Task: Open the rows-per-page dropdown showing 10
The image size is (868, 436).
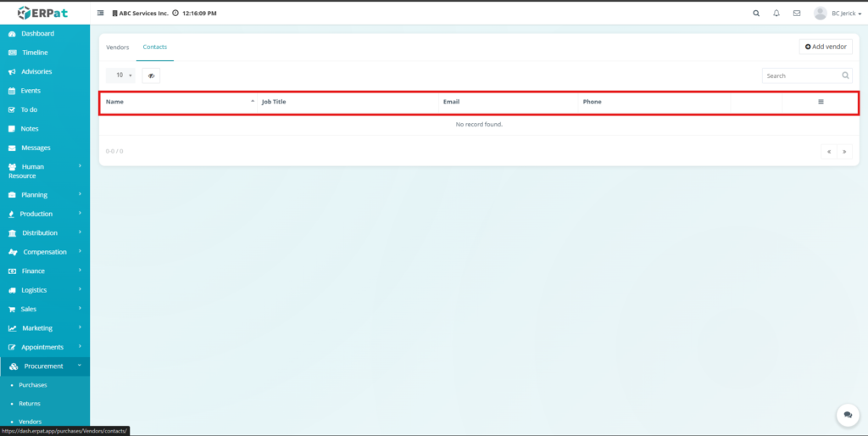Action: point(120,75)
